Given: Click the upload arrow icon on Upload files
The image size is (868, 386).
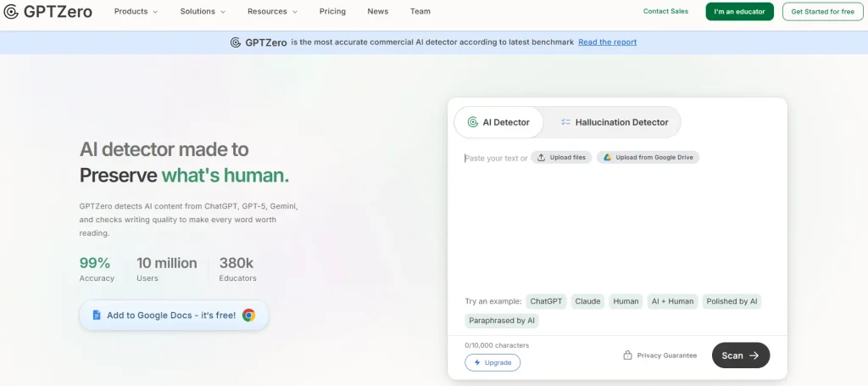Looking at the screenshot, I should click(x=542, y=157).
